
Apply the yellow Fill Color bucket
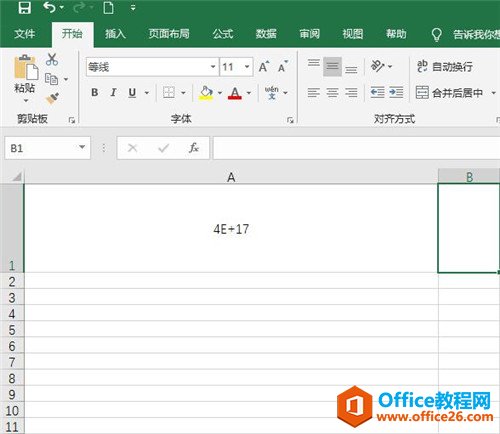pos(206,92)
